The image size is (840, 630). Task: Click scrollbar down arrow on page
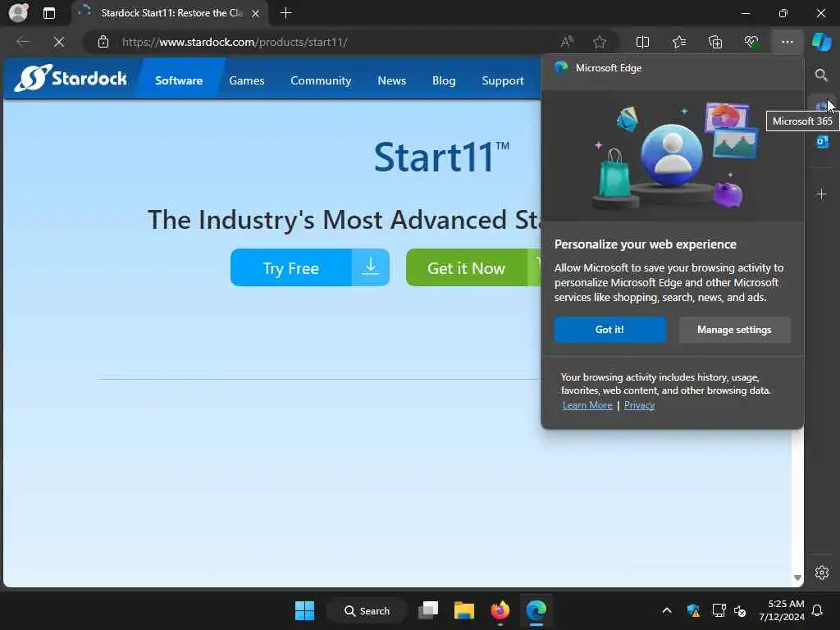click(x=797, y=577)
